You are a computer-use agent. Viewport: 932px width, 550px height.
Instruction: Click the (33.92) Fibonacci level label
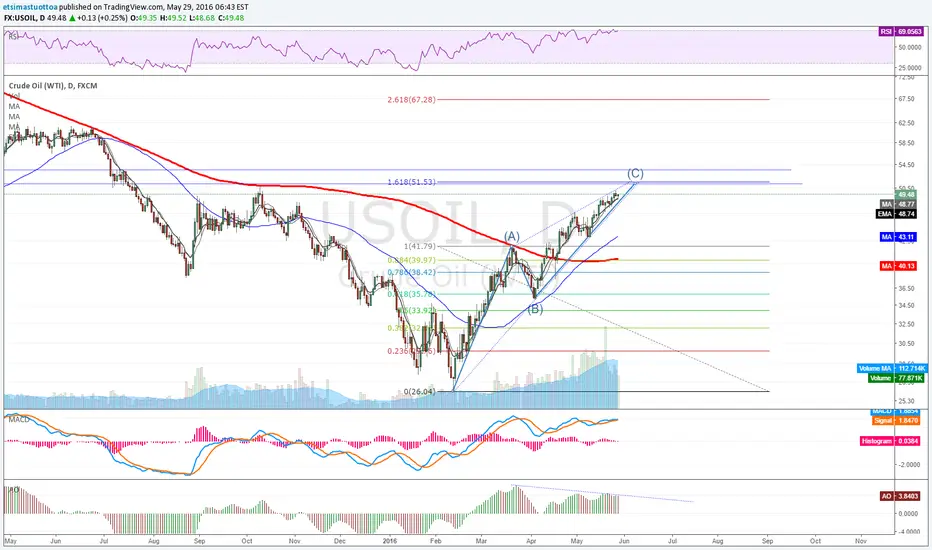(417, 310)
